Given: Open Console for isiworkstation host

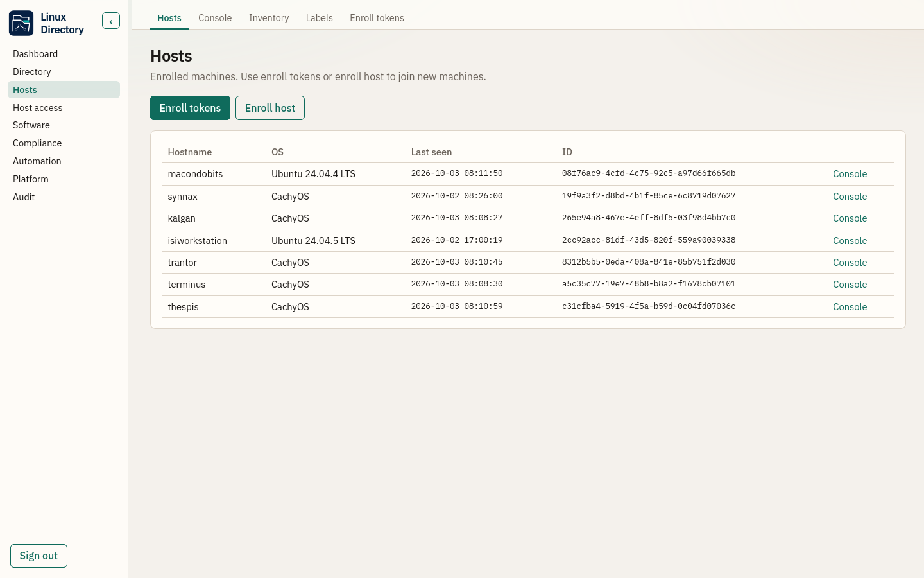Looking at the screenshot, I should 850,241.
